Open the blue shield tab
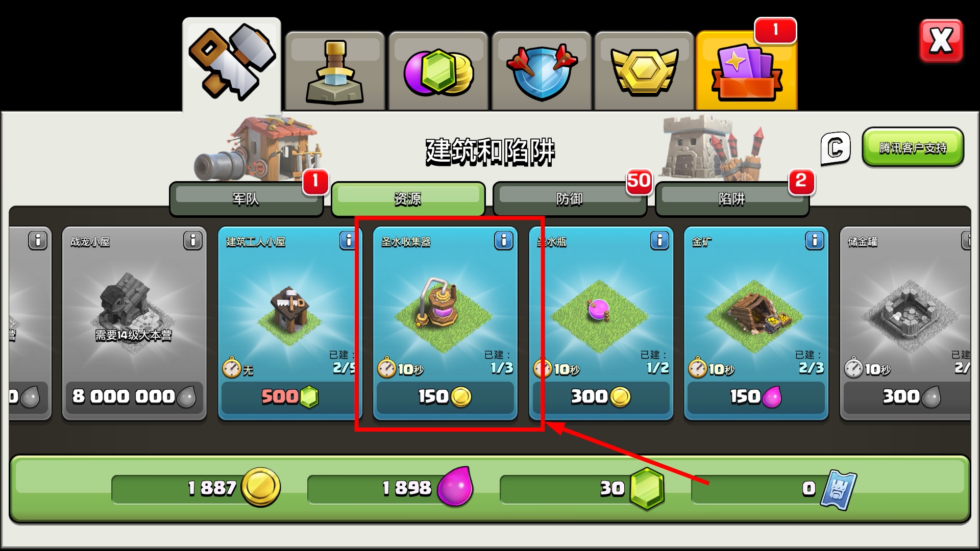 click(542, 71)
